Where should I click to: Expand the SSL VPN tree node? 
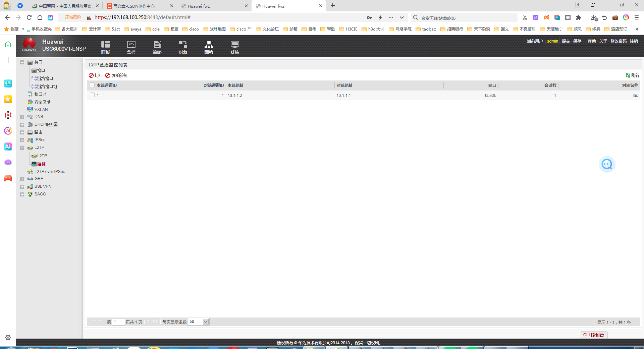click(x=22, y=187)
